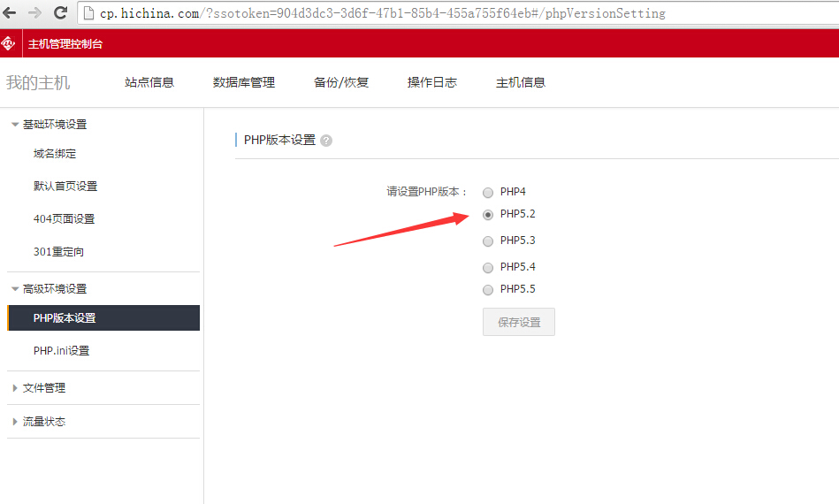Choose the PHP5.4 version option
839x504 pixels.
[488, 267]
